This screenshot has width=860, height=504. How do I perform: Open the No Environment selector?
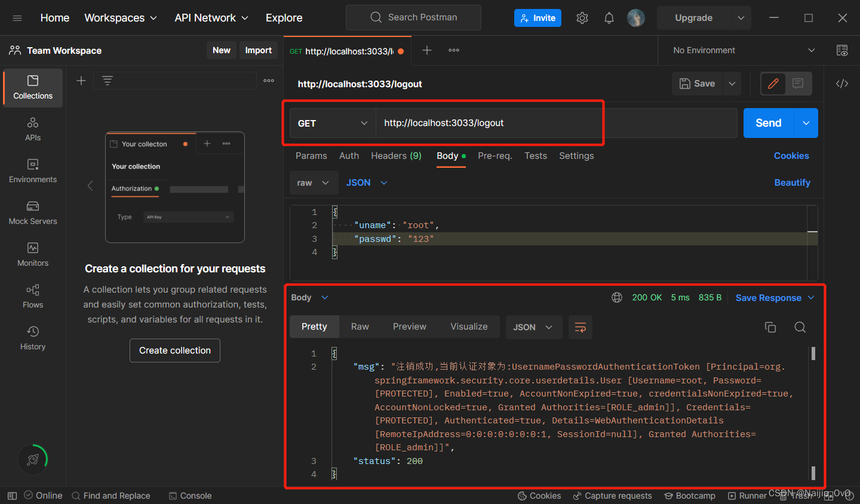(x=744, y=51)
